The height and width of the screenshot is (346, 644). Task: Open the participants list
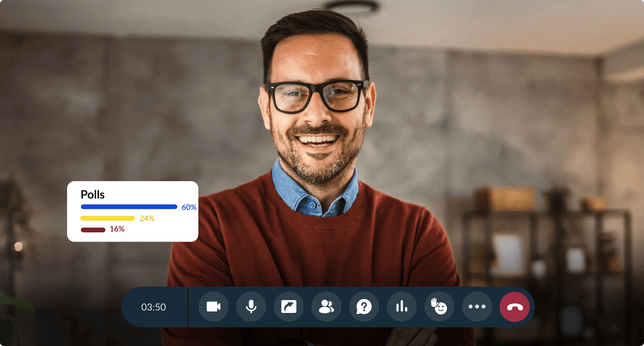326,307
